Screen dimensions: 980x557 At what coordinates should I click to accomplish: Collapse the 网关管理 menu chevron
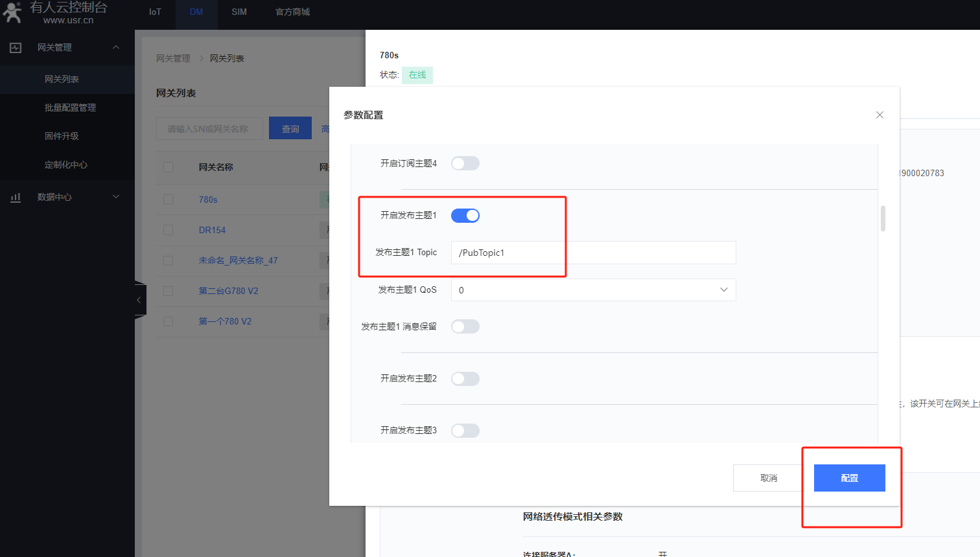pyautogui.click(x=116, y=47)
